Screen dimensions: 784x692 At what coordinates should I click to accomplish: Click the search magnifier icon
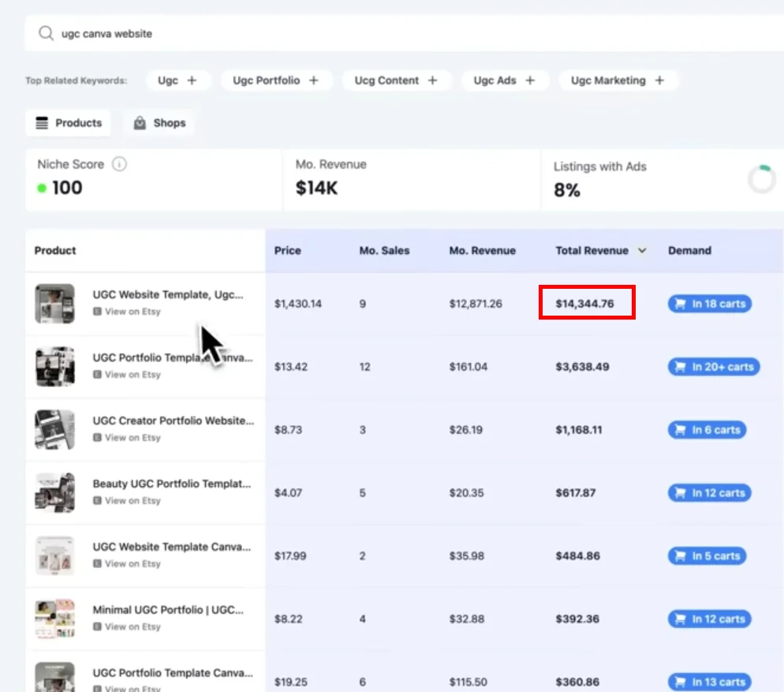coord(47,34)
